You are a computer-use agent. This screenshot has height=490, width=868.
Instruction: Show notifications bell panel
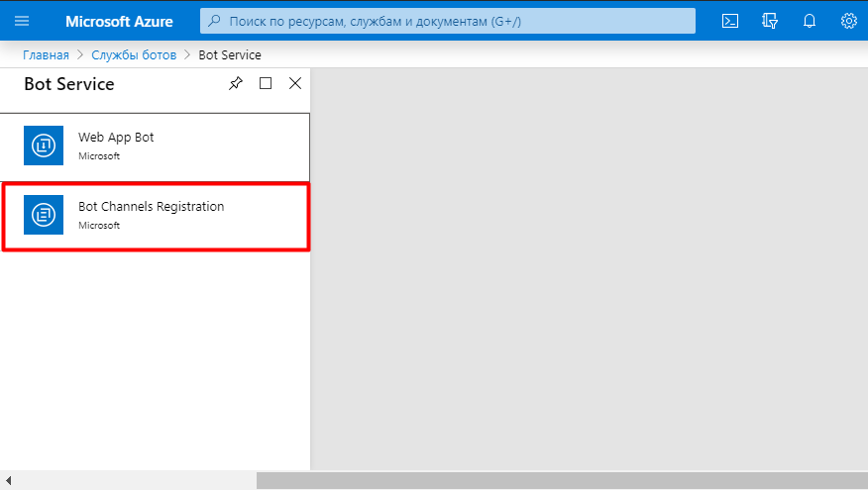(x=810, y=21)
